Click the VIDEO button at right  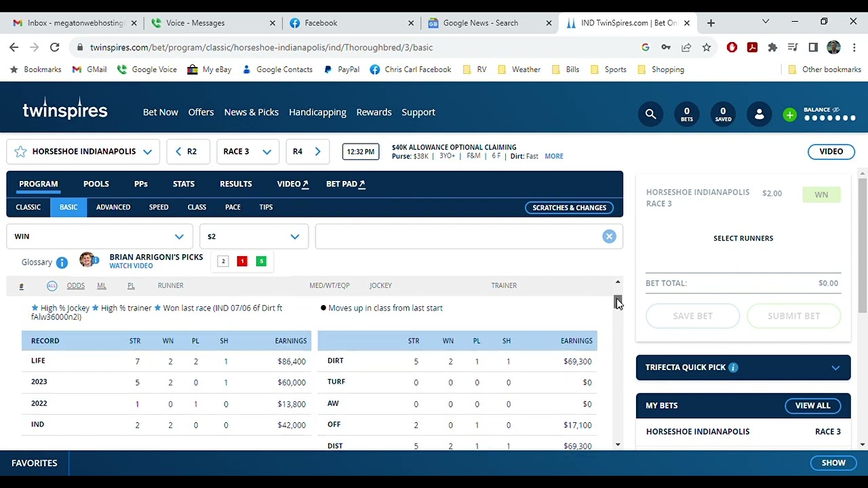click(x=831, y=151)
